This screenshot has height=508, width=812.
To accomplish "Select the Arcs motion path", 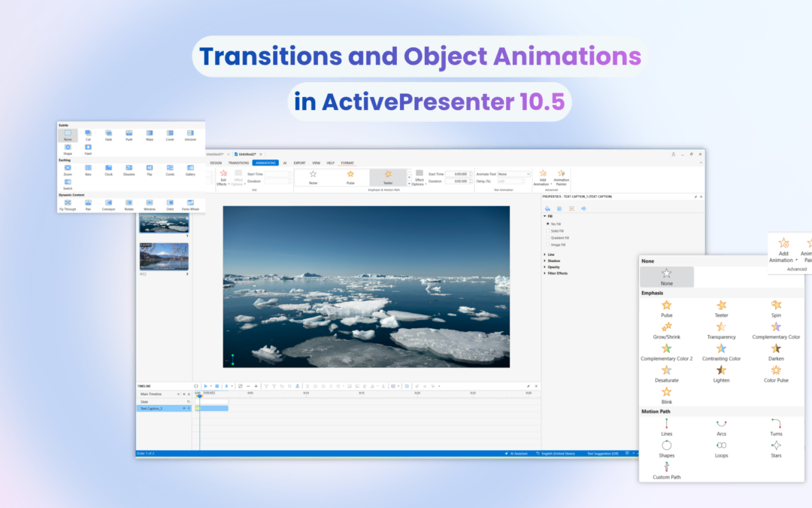I will click(x=721, y=427).
